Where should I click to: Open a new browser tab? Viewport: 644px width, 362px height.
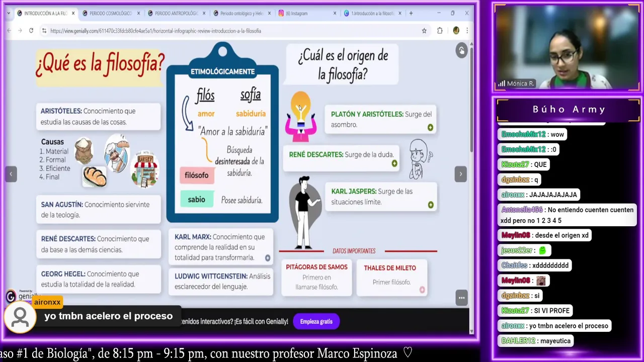click(411, 14)
